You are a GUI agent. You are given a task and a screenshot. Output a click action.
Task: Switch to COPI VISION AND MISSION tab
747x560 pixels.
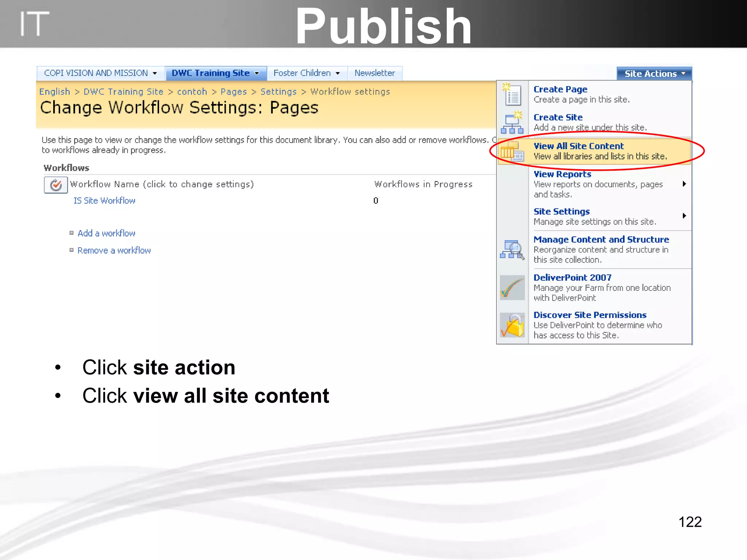(x=101, y=73)
